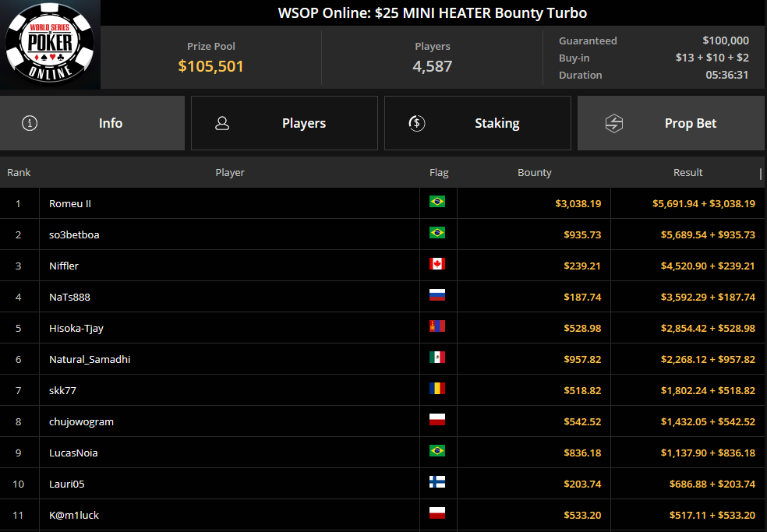Click Poland flag for chujowogram
This screenshot has width=767, height=532.
(437, 420)
